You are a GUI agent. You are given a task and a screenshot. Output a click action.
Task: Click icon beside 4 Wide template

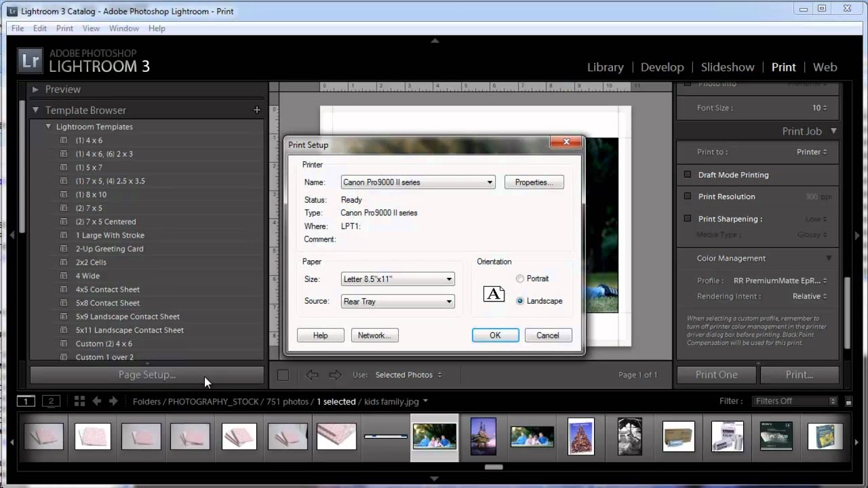(x=64, y=276)
